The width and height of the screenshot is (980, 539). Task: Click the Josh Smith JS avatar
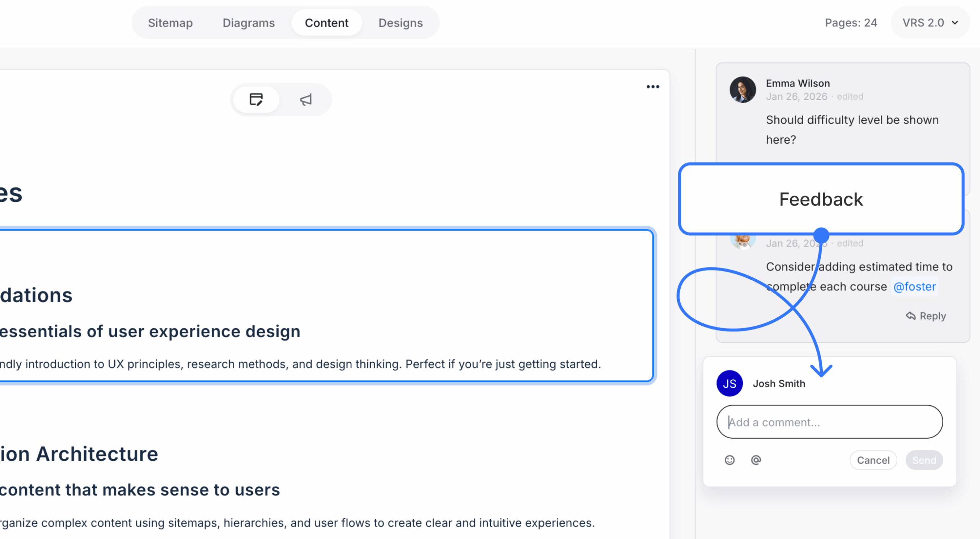730,383
